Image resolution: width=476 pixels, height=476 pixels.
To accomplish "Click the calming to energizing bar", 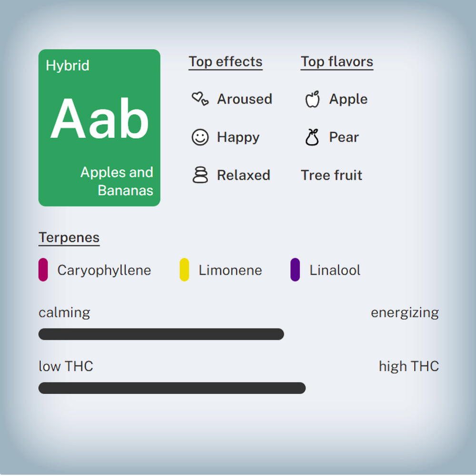I will (x=161, y=334).
